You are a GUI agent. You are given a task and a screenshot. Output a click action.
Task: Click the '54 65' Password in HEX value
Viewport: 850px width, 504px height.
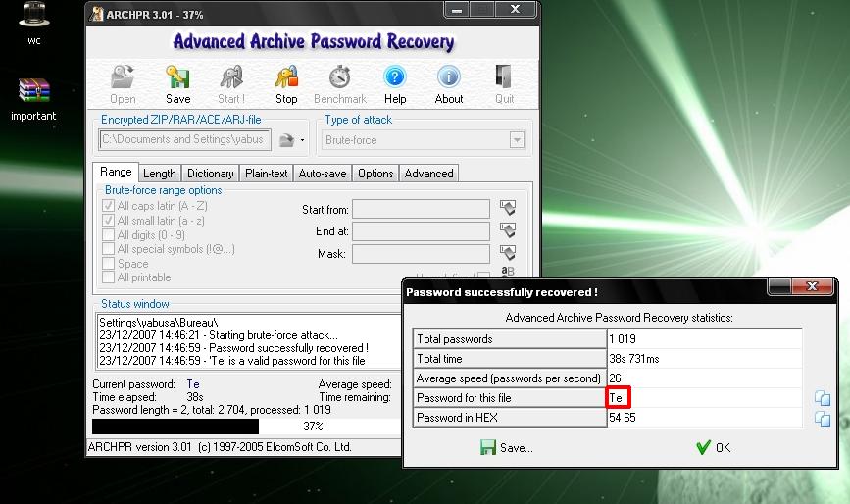(623, 418)
